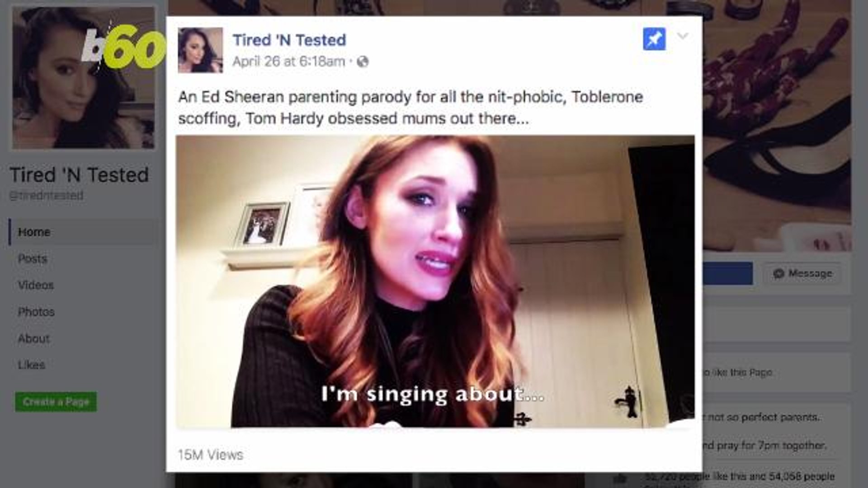
Task: Click the public globe privacy icon
Action: tap(363, 61)
